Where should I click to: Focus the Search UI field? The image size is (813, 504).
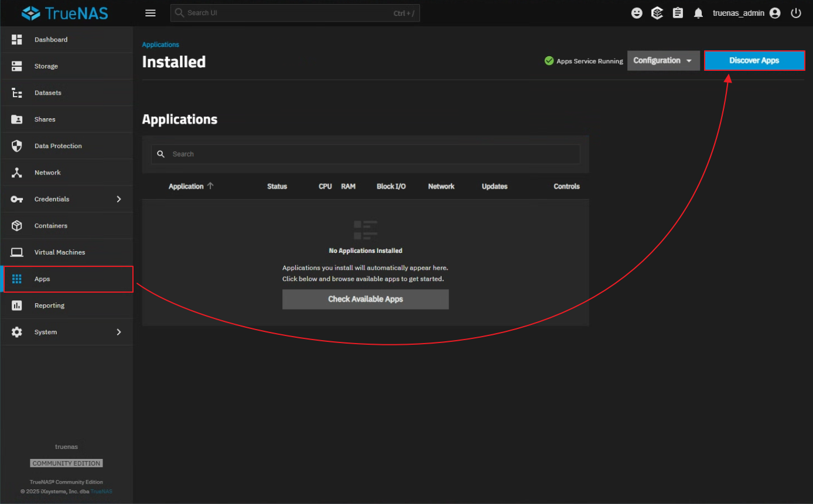pos(295,13)
